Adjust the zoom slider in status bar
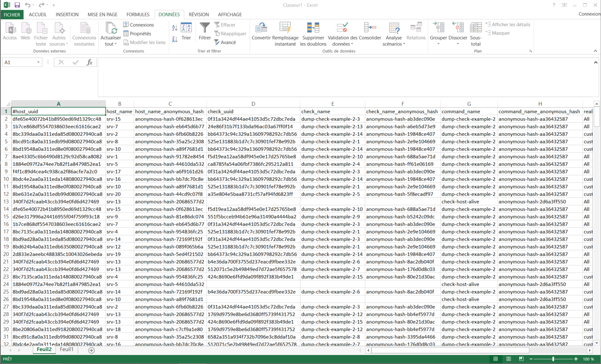601x364 pixels. pyautogui.click(x=553, y=359)
